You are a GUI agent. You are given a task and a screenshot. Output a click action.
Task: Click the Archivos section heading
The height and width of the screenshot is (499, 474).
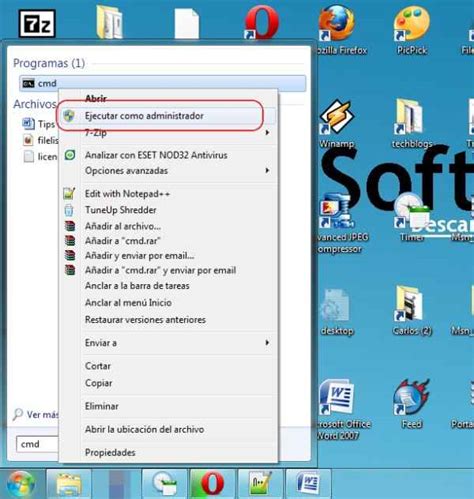[x=35, y=104]
